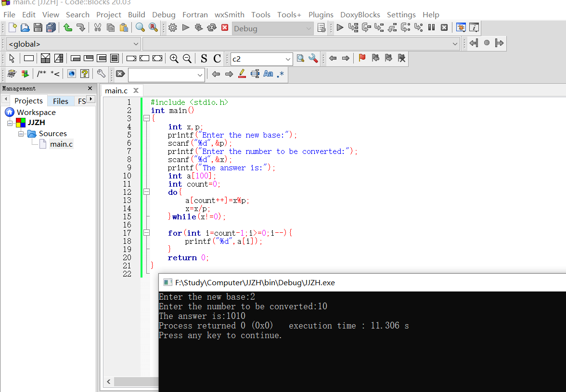This screenshot has width=566, height=392.
Task: Collapse the Sources folder in tree
Action: [x=21, y=134]
